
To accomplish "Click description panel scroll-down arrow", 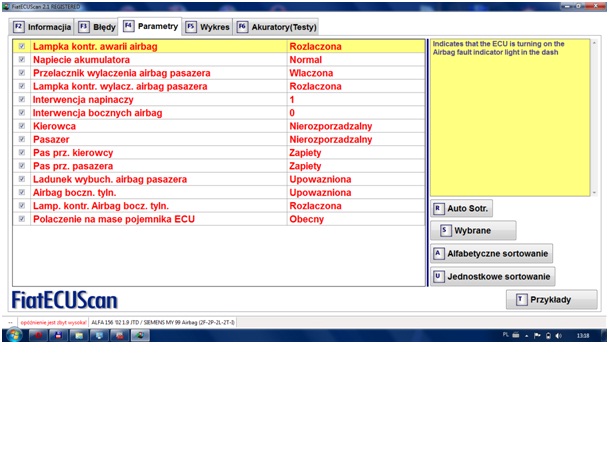I will pos(594,193).
